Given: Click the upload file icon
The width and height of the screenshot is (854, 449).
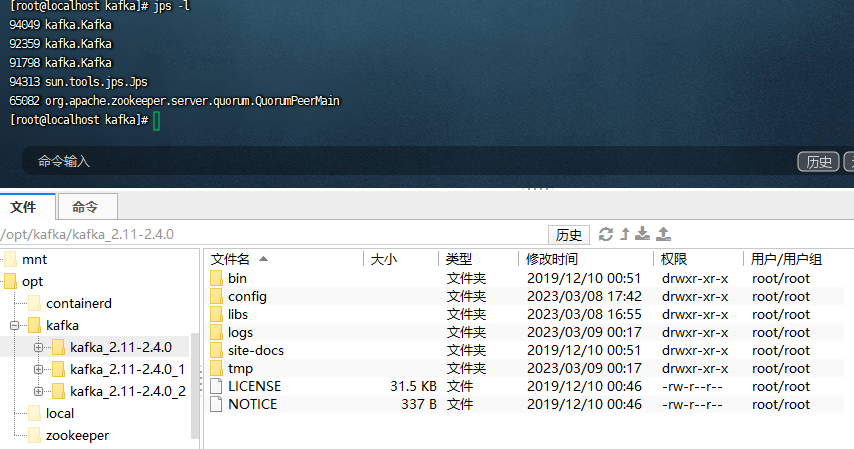Looking at the screenshot, I should 663,234.
